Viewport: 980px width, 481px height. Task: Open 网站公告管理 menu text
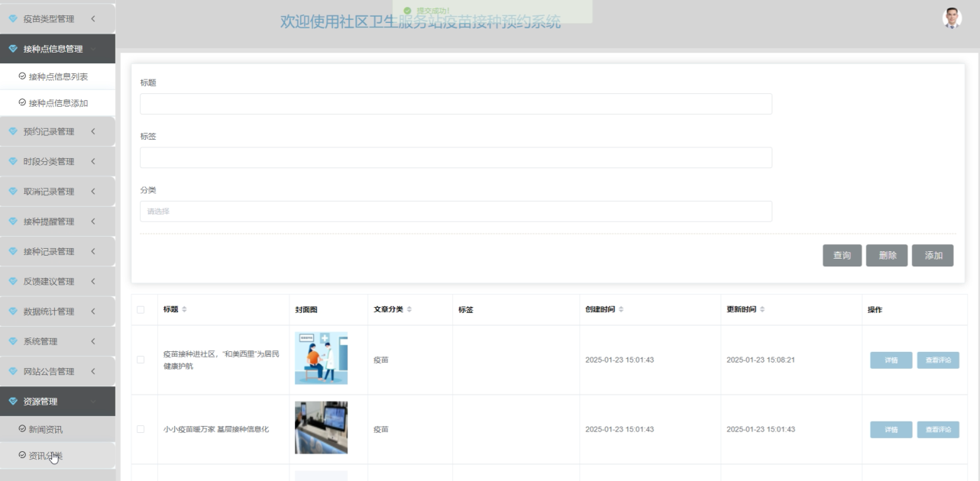pos(49,371)
